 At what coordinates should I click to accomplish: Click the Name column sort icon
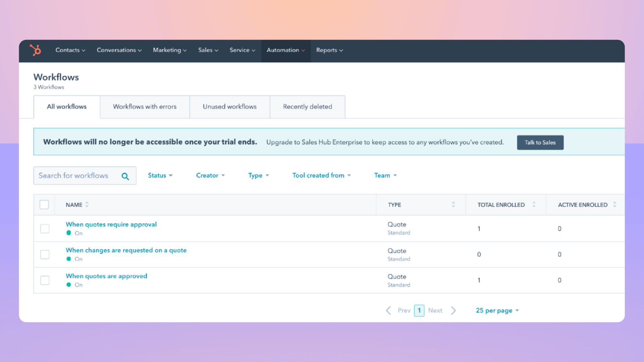coord(87,205)
